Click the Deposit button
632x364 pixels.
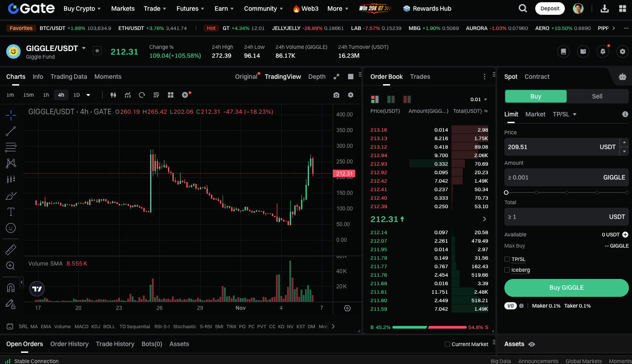[x=550, y=9]
